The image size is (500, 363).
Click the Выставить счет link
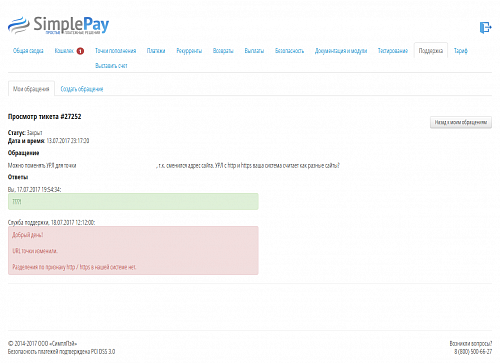[x=111, y=66]
